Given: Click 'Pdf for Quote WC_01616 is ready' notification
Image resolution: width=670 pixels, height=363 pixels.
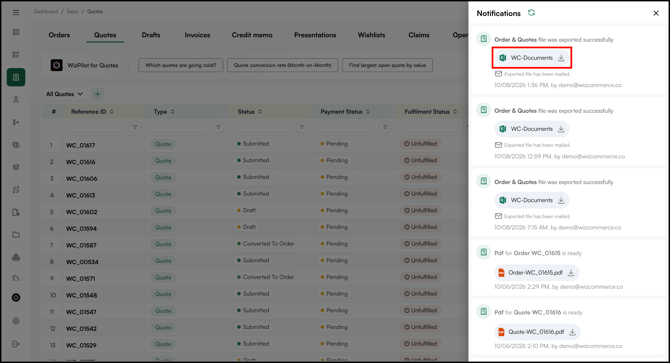Looking at the screenshot, I should pyautogui.click(x=538, y=313).
